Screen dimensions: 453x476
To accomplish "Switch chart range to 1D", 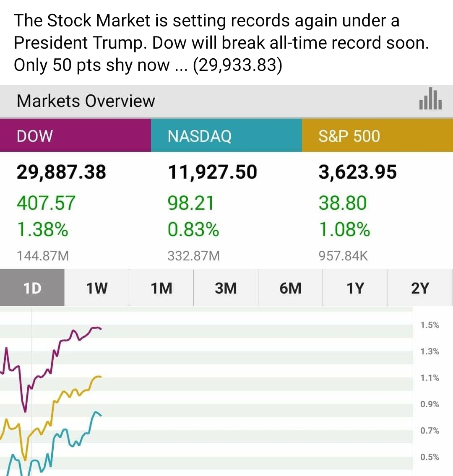I will [x=32, y=288].
